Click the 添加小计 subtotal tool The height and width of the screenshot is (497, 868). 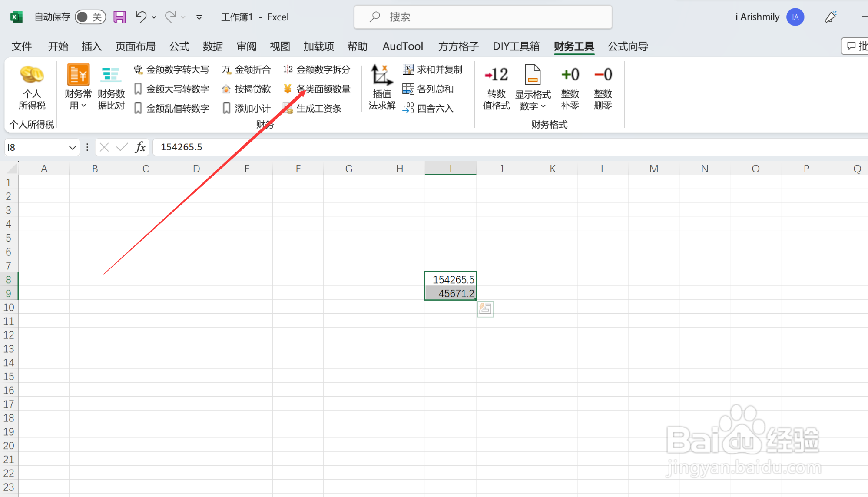[246, 108]
